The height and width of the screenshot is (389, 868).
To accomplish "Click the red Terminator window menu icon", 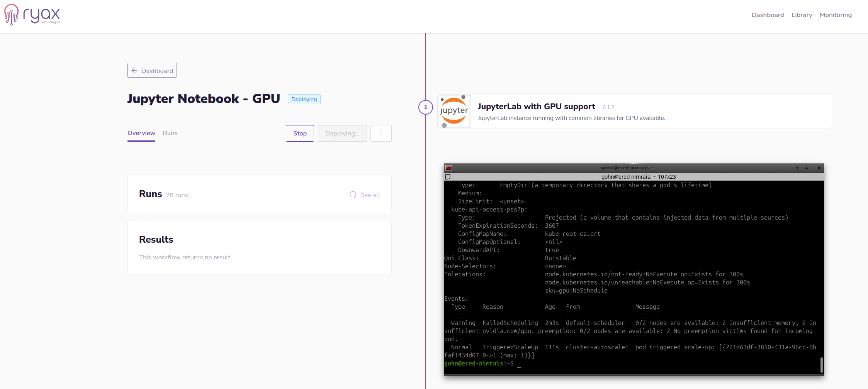I will [448, 168].
